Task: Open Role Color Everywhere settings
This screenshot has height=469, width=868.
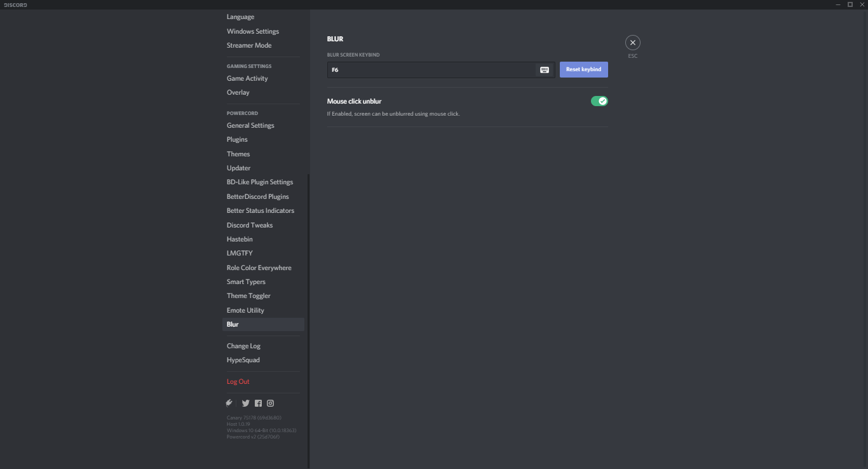Action: point(263,268)
